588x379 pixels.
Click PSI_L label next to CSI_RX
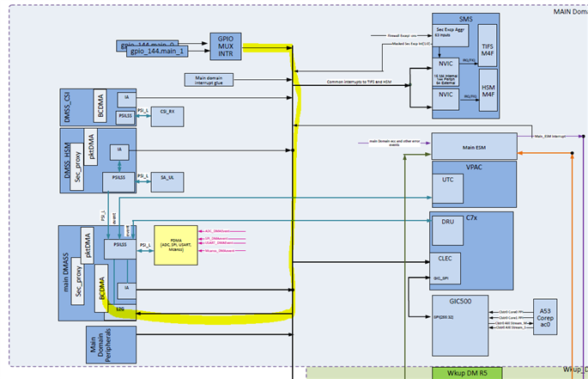142,110
